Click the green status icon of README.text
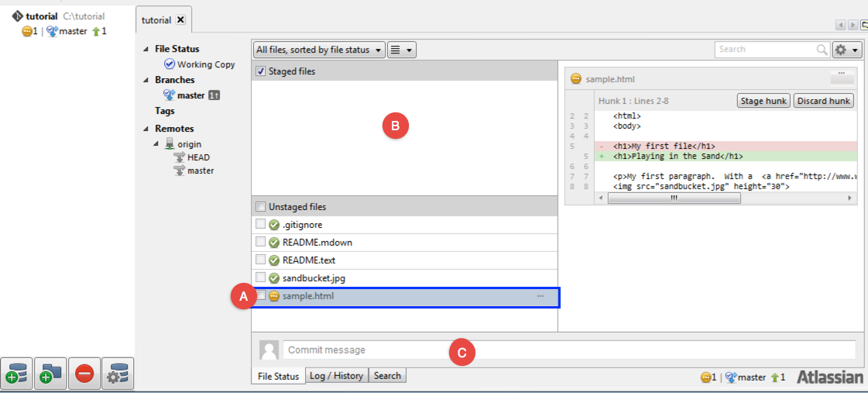 click(274, 260)
